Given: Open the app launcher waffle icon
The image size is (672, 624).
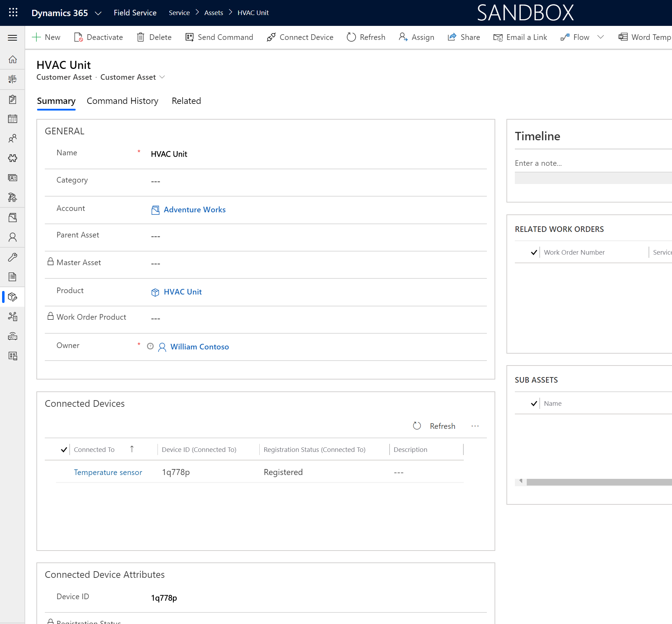Looking at the screenshot, I should [13, 13].
